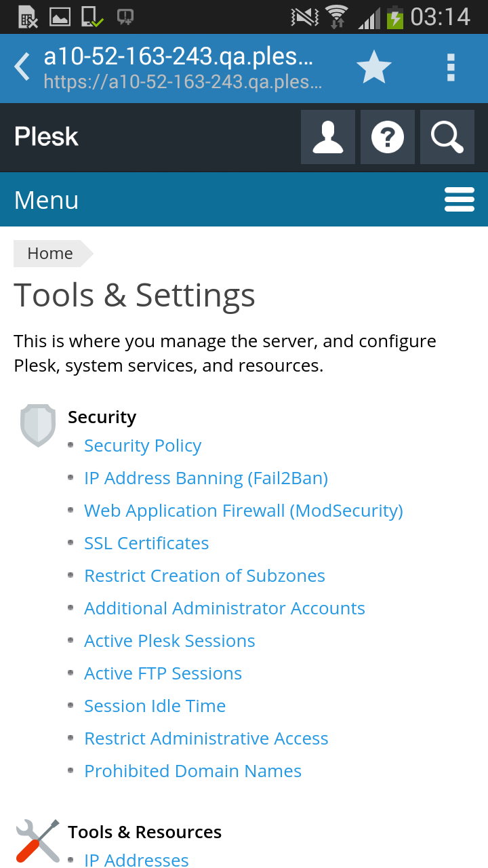
Task: Tap the device checkmark notification icon
Action: click(91, 17)
